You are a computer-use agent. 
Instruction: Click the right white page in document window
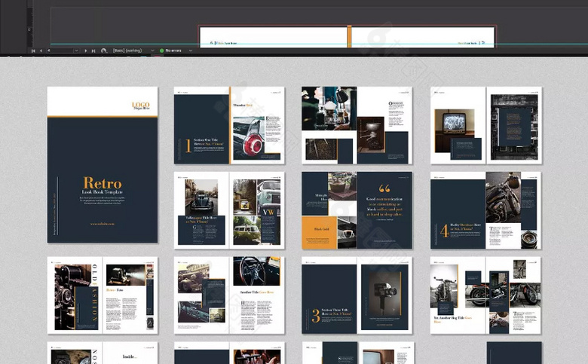click(423, 37)
